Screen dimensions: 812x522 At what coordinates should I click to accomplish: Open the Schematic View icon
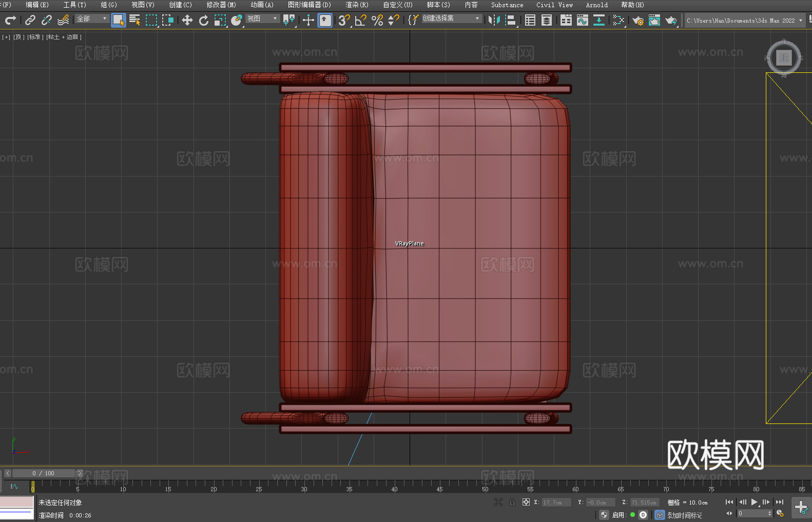pyautogui.click(x=599, y=20)
